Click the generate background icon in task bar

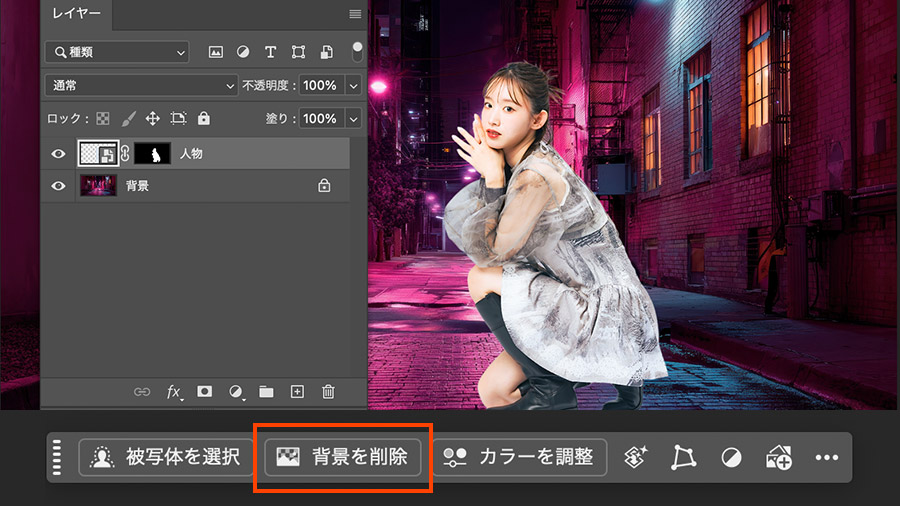779,457
